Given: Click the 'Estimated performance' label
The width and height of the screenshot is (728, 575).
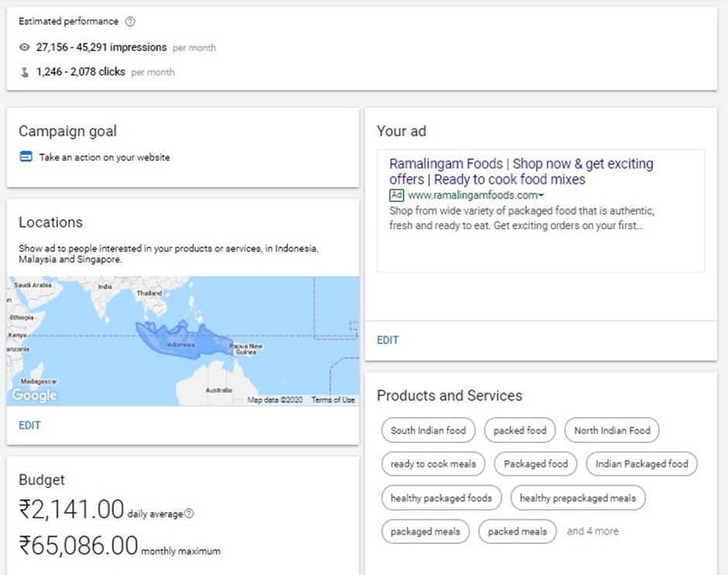Looking at the screenshot, I should coord(69,22).
